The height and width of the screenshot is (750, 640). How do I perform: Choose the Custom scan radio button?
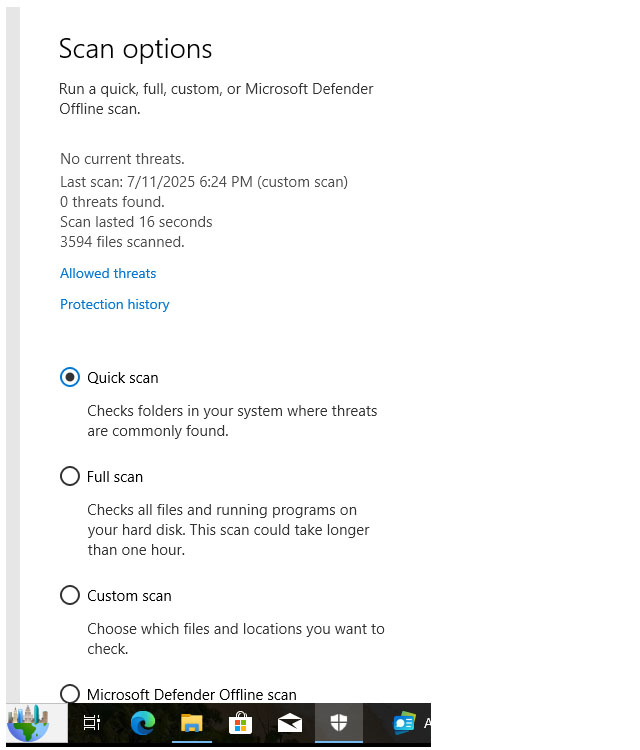tap(70, 596)
